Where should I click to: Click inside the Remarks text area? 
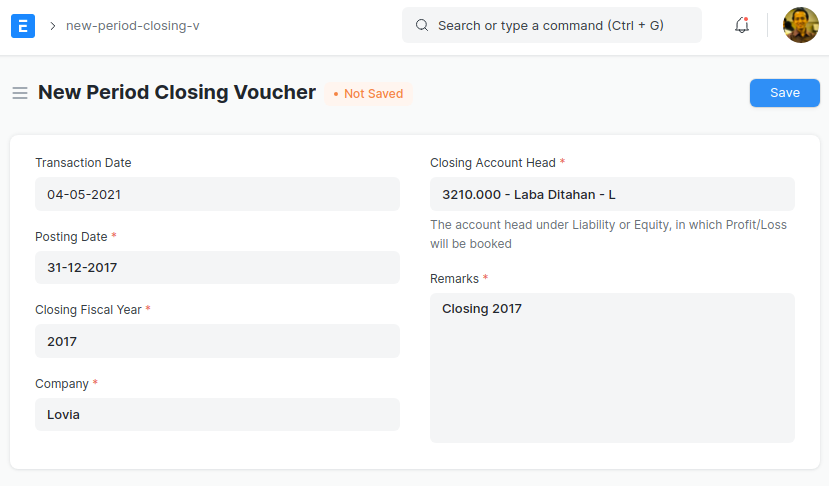pyautogui.click(x=612, y=368)
